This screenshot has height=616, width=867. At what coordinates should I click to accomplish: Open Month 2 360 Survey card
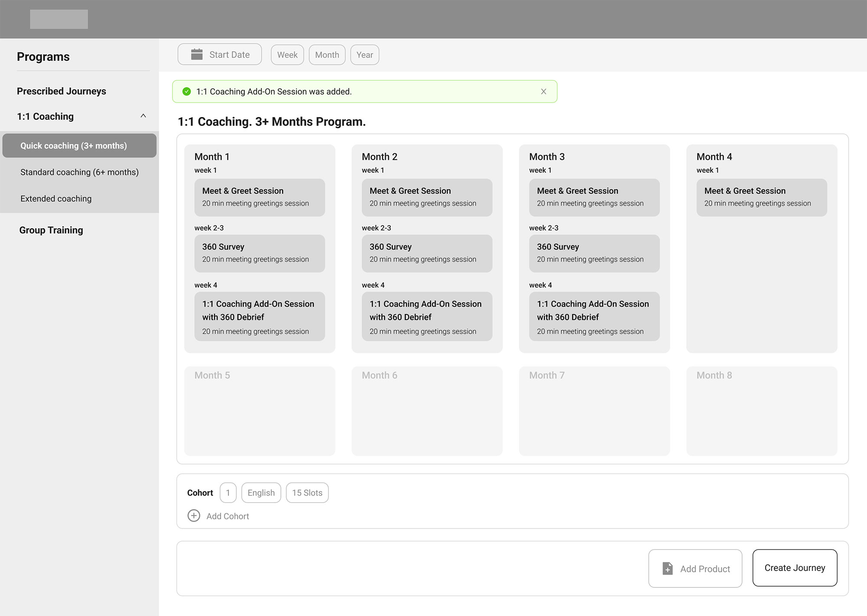[x=427, y=253]
